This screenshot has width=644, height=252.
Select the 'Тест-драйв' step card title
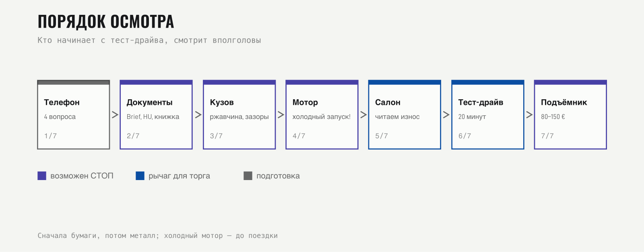click(x=481, y=102)
